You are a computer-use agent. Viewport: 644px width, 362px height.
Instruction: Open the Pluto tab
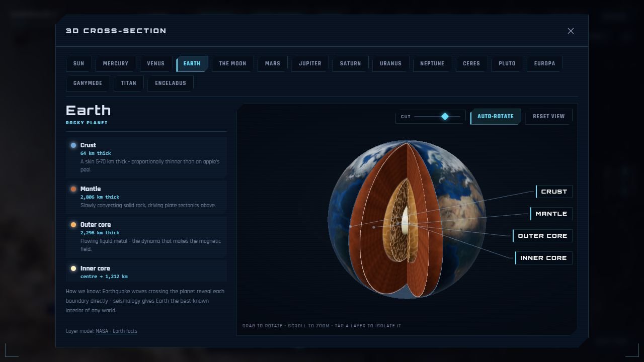[x=507, y=63]
